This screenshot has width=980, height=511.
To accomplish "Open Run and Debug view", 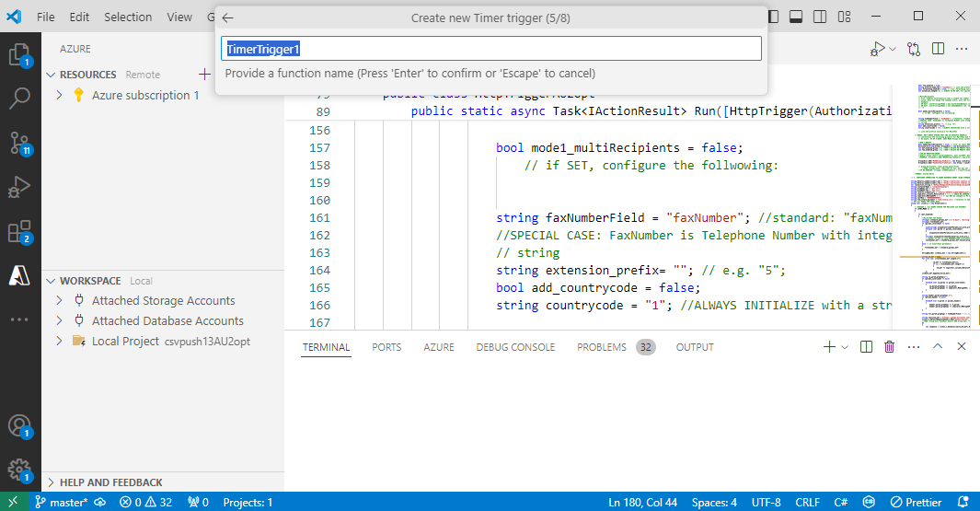I will pyautogui.click(x=19, y=188).
